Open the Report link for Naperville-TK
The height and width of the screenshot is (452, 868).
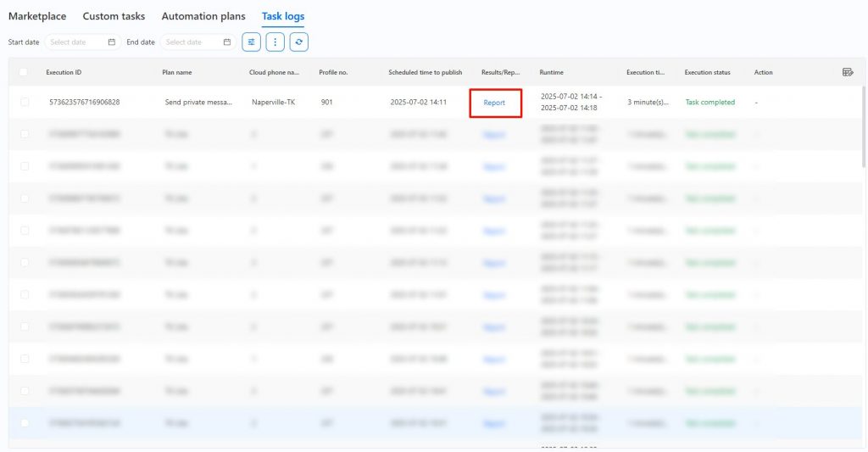494,103
